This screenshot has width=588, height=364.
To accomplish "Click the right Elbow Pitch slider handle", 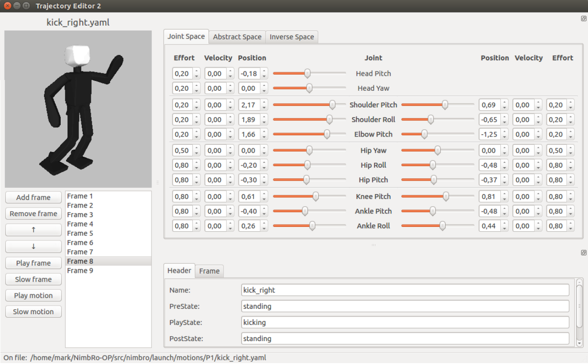I will 424,134.
